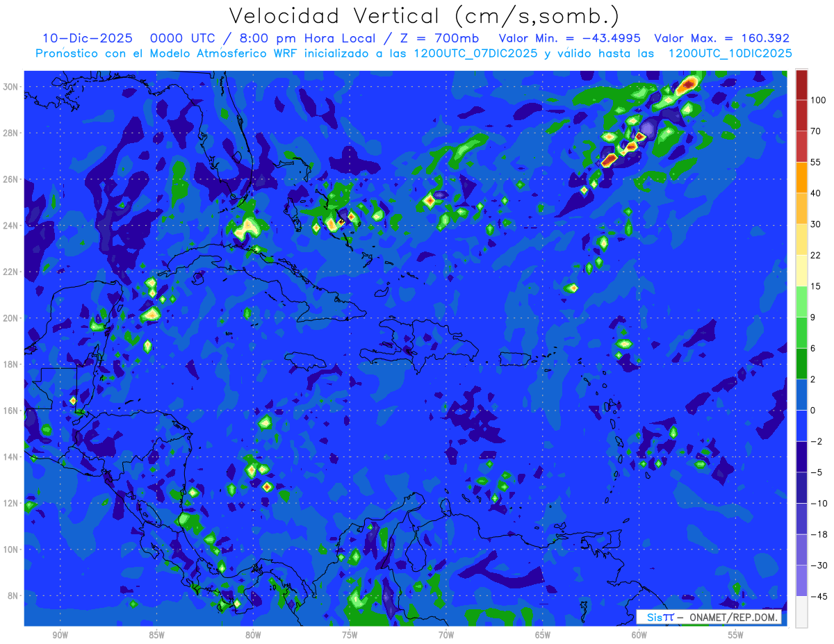The height and width of the screenshot is (644, 834).
Task: Click the longitude label "80W"
Action: [253, 635]
